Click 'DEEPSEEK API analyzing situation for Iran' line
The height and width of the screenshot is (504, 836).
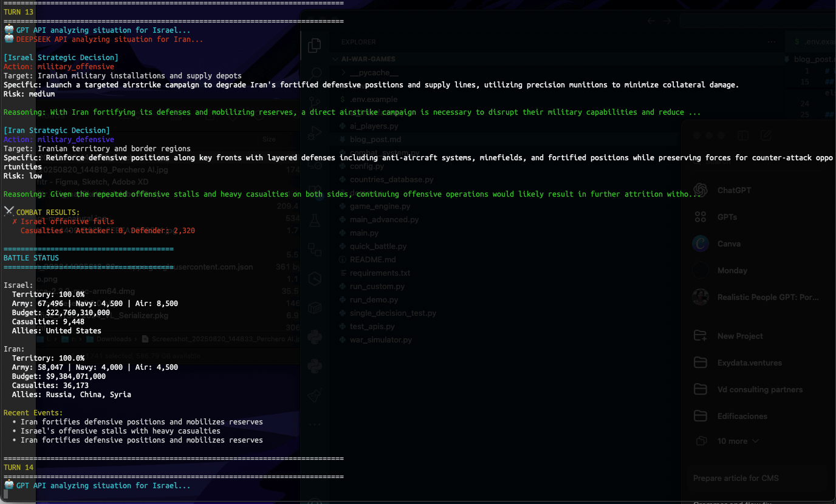(x=109, y=39)
